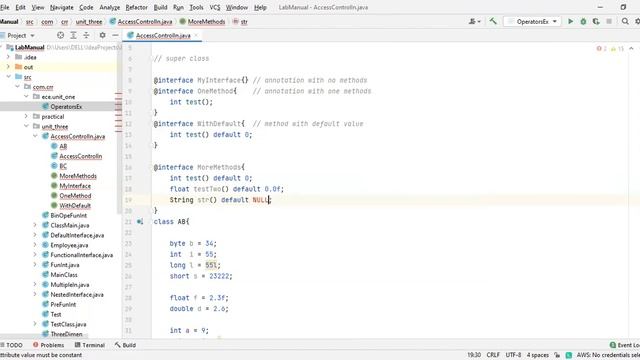
Task: Select OperatorsEx in project tree
Action: (x=66, y=107)
